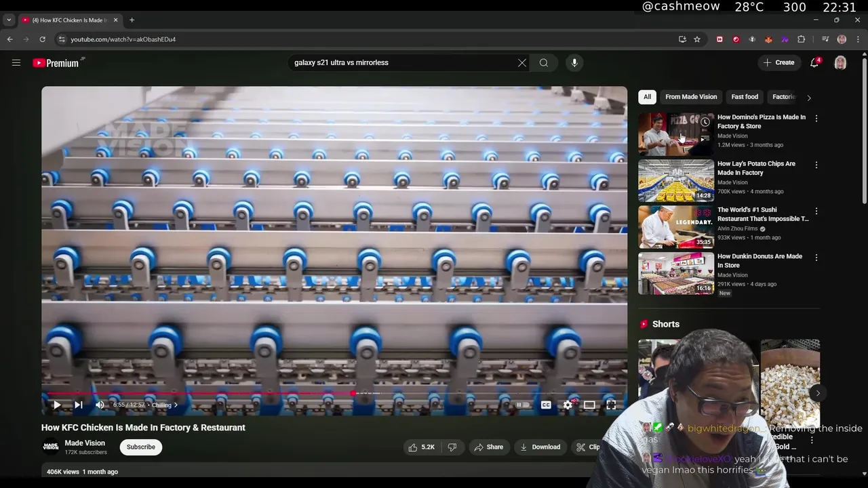Viewport: 868px width, 488px height.
Task: Select the All filter chip
Action: tap(647, 96)
